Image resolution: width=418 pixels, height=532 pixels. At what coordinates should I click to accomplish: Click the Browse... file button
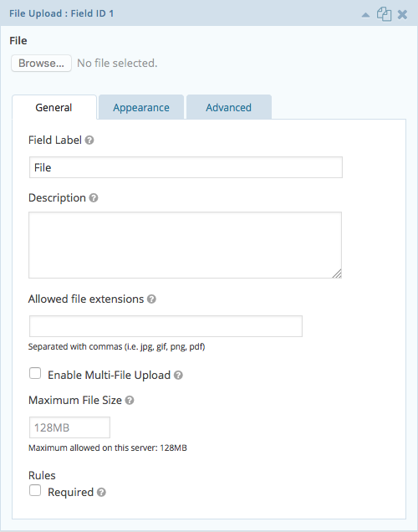[x=41, y=63]
